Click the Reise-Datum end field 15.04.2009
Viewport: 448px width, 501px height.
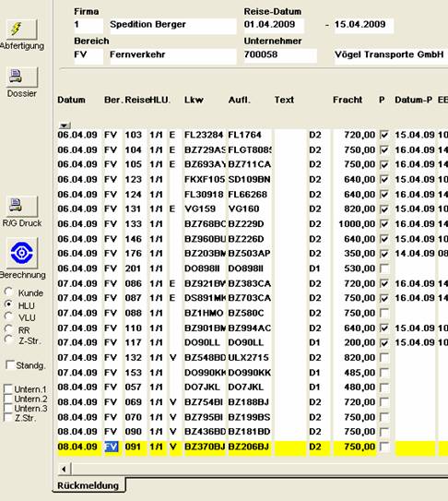pyautogui.click(x=364, y=26)
